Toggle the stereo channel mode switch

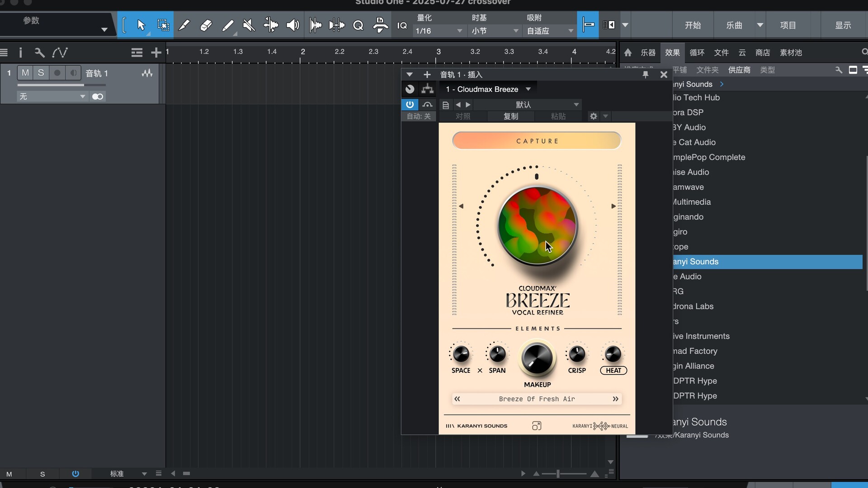click(98, 97)
